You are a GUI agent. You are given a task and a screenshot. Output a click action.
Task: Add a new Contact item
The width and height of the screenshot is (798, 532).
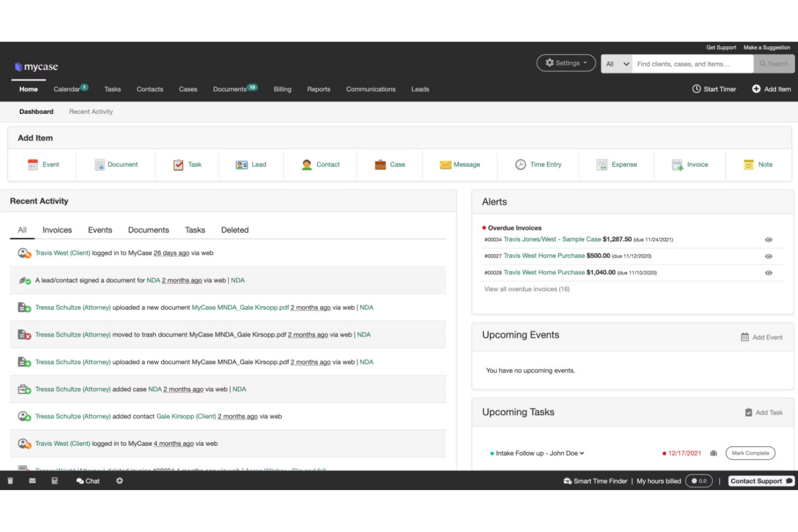click(x=320, y=165)
